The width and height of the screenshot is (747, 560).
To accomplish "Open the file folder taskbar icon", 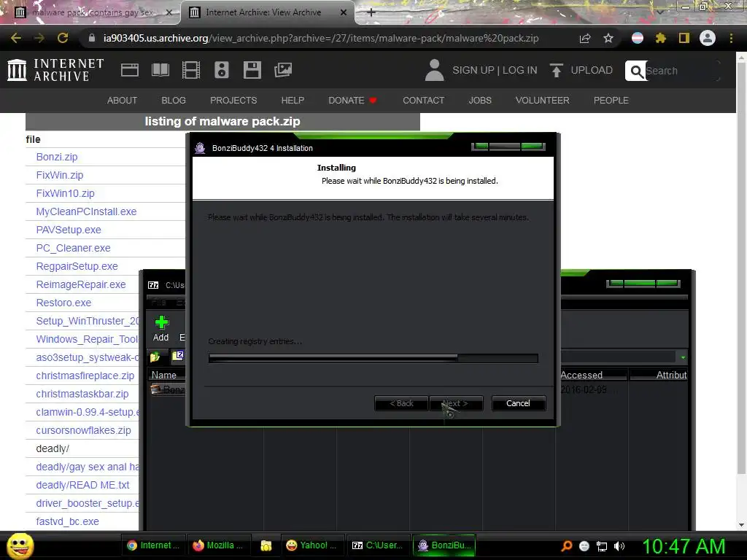I will click(x=266, y=545).
